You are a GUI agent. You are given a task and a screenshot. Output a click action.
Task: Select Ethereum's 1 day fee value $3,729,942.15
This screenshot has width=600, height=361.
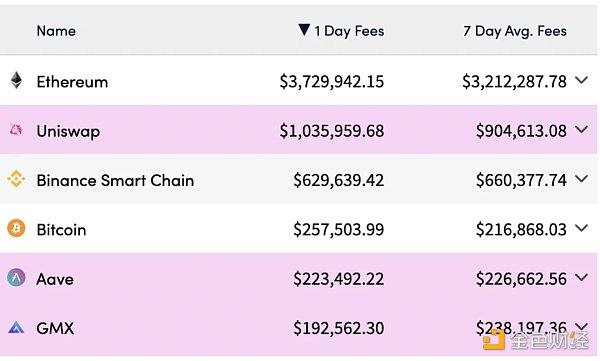332,82
